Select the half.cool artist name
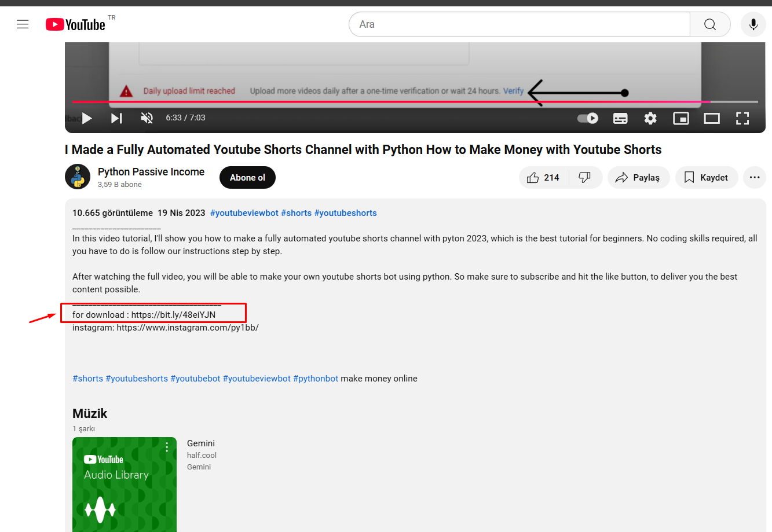 (202, 456)
